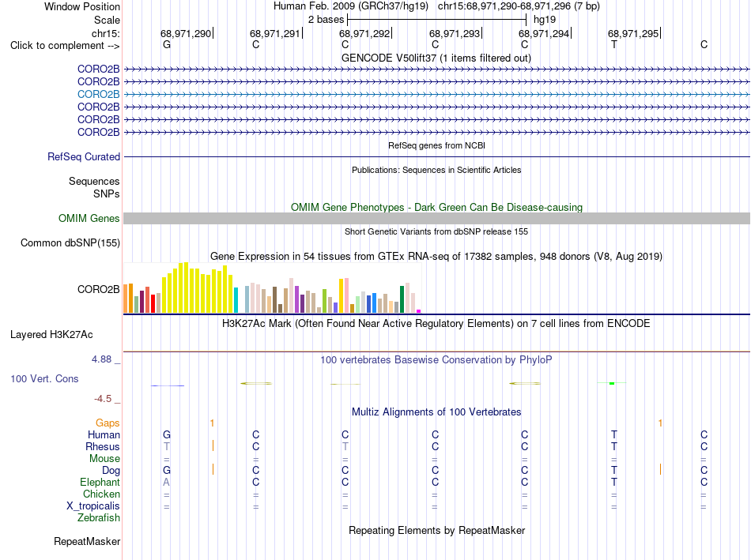Click the Zebrafish alignment row label
This screenshot has width=751, height=560.
click(x=99, y=518)
